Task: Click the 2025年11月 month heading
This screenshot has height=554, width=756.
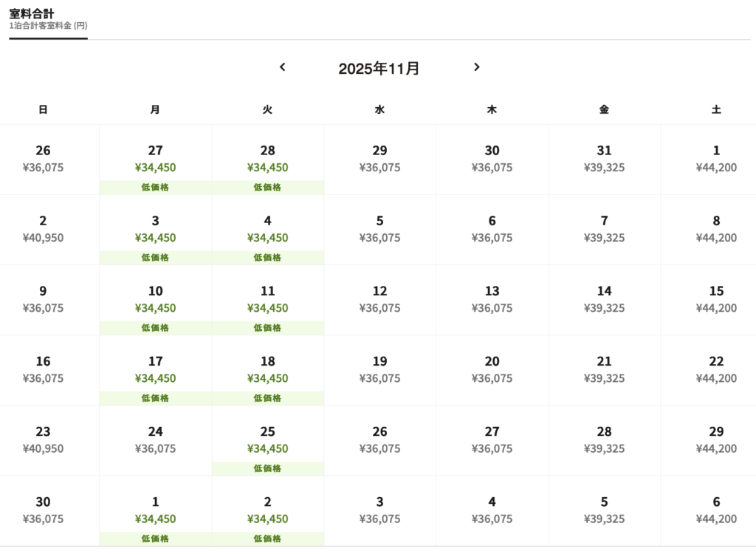Action: [x=379, y=69]
